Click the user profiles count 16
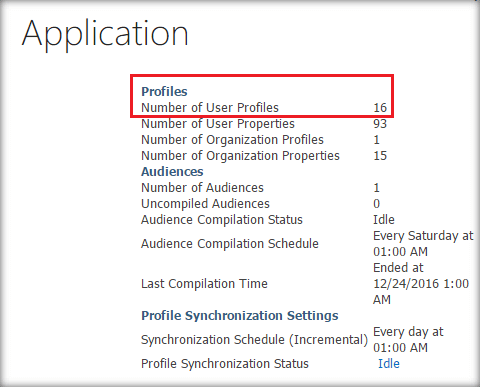The width and height of the screenshot is (480, 387). point(380,108)
